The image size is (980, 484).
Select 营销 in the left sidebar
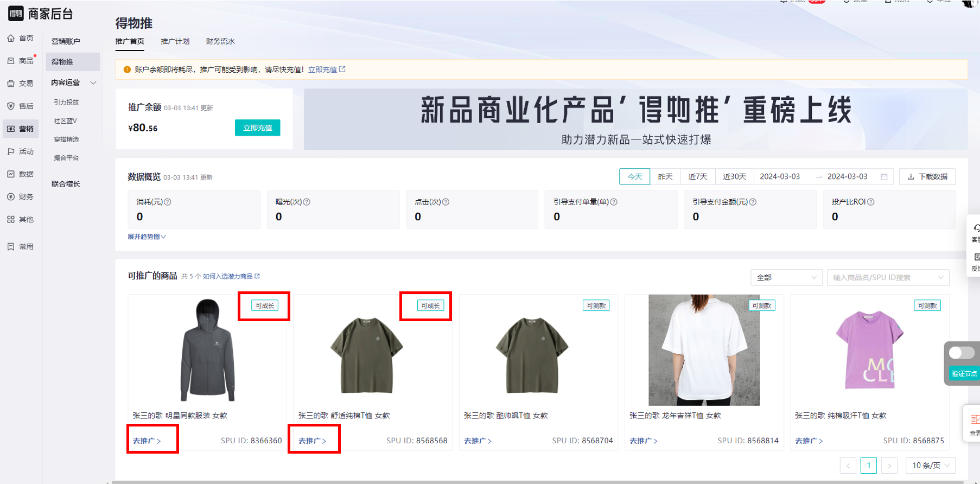pos(21,129)
